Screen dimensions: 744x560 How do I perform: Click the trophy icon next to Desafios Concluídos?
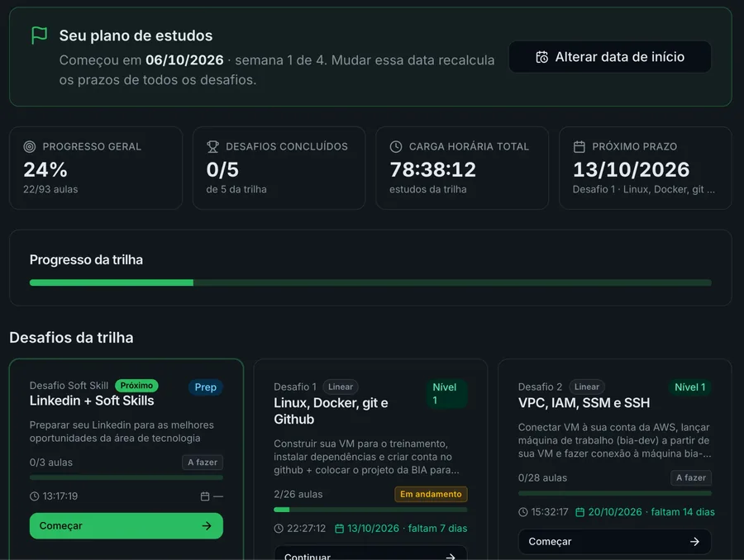[212, 146]
